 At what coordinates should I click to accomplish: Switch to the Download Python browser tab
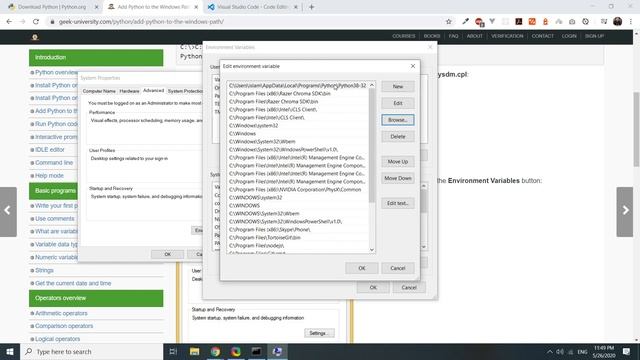point(52,7)
